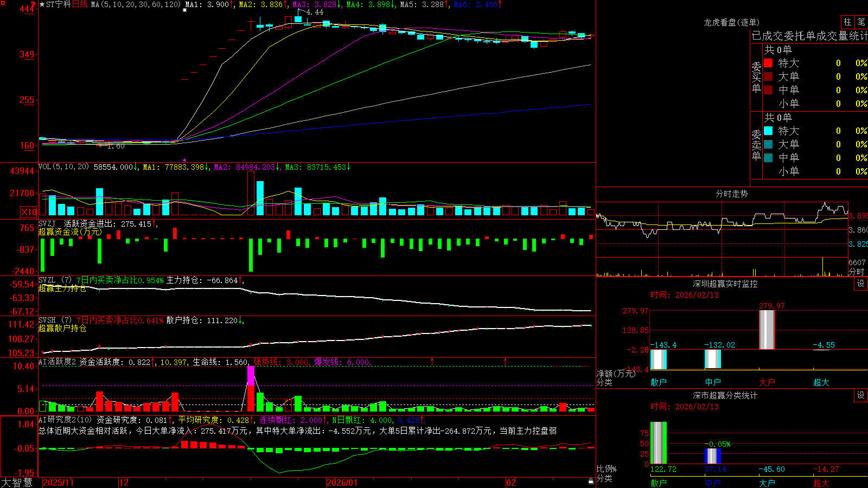The width and height of the screenshot is (868, 488).
Task: Click teal 大单 sell-order swatch
Action: 768,144
